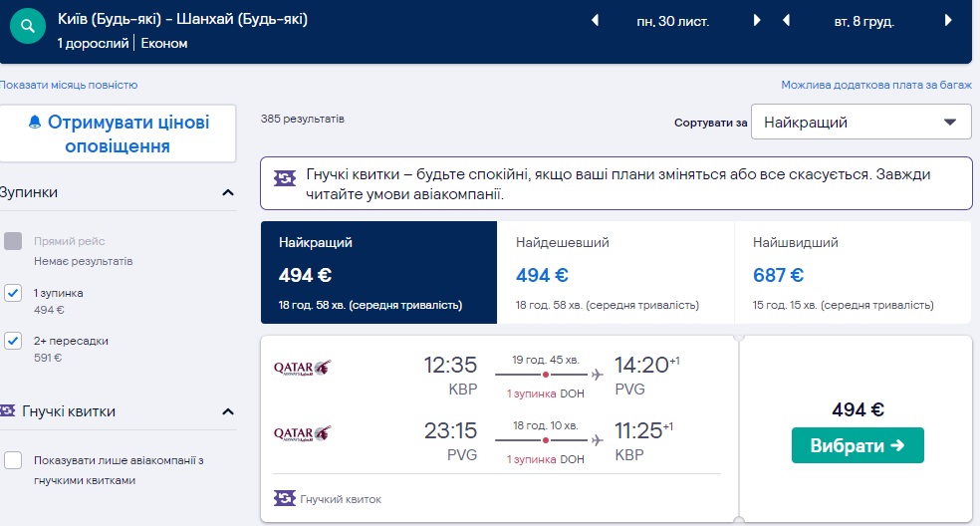The height and width of the screenshot is (526, 980).
Task: Go to next departure date arrow
Action: tap(757, 20)
